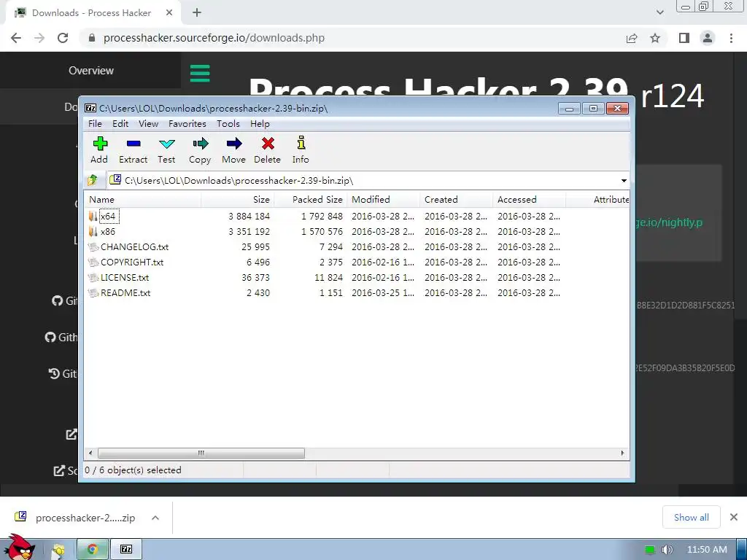Screen dimensions: 747x560
Task: Open a new Chrome tab
Action: (197, 13)
